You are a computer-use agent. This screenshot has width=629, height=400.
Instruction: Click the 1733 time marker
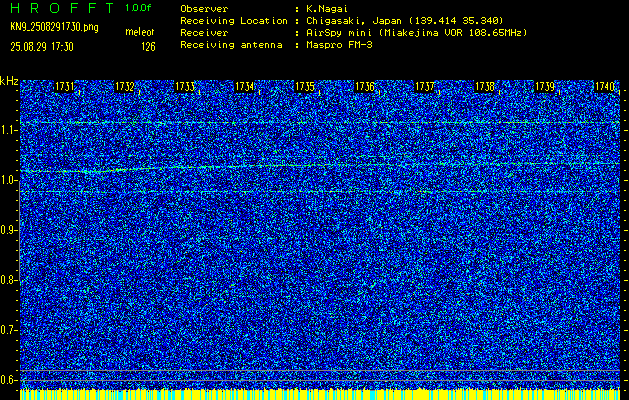185,87
